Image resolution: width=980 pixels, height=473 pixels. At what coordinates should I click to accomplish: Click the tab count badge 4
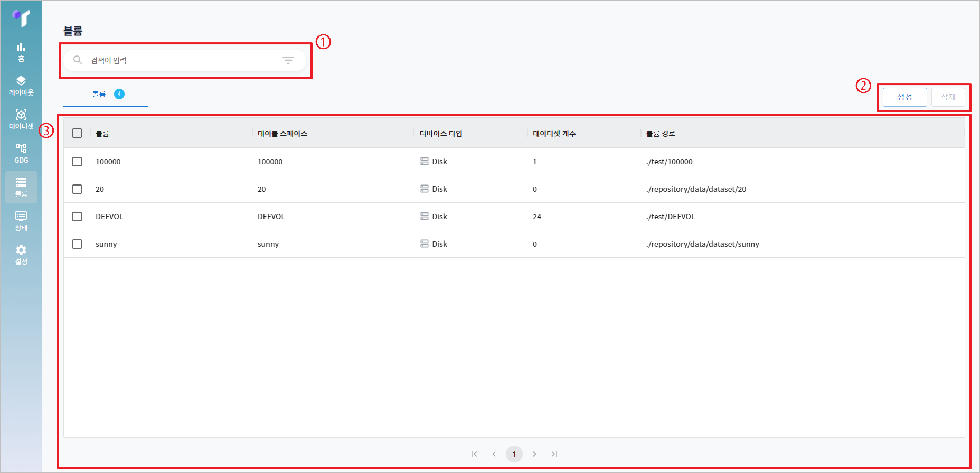coord(119,94)
